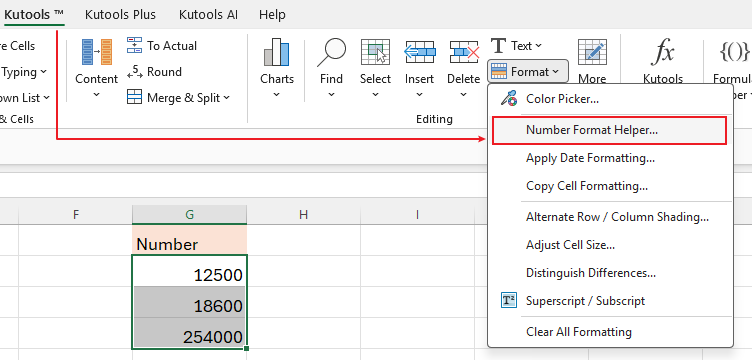
Task: Open Alternate Row / Column Shading...
Action: pyautogui.click(x=610, y=217)
